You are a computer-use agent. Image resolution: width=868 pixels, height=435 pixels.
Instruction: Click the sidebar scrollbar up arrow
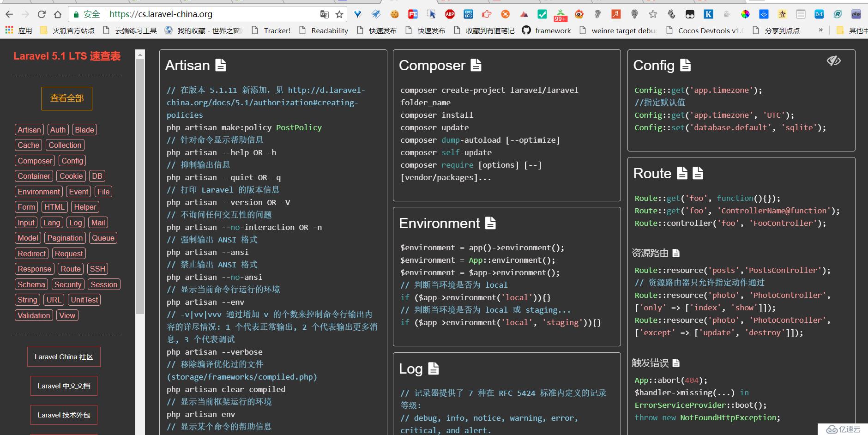point(140,54)
